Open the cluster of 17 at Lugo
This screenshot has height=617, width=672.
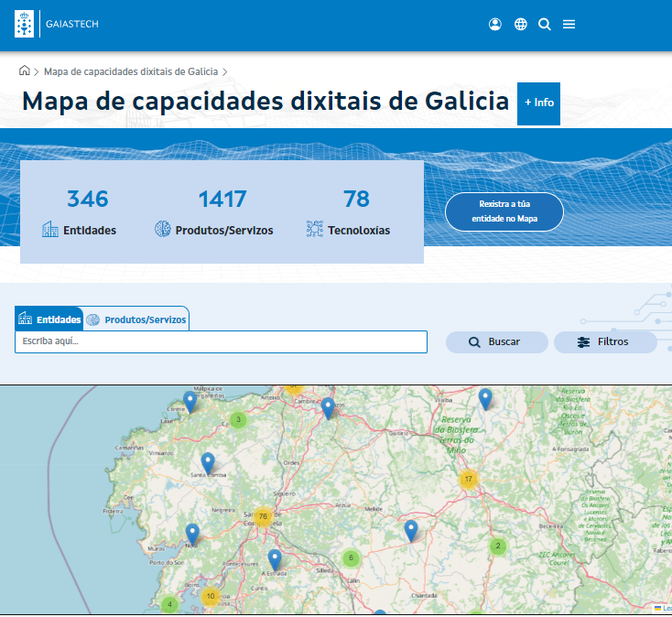pyautogui.click(x=469, y=479)
